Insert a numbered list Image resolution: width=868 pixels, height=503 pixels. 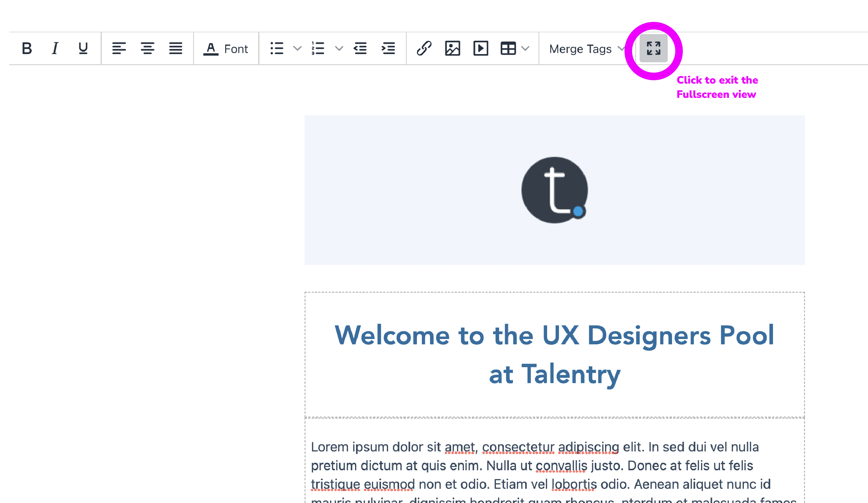pos(318,48)
